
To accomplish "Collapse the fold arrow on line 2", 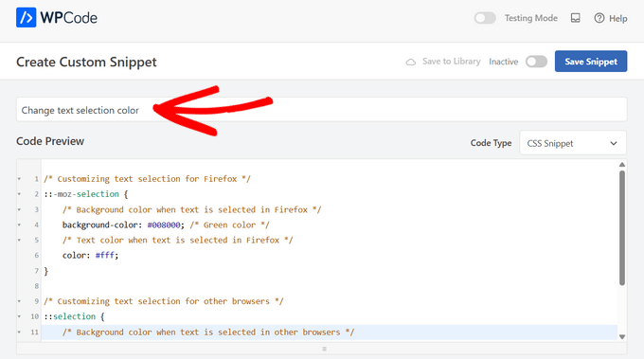I will (19, 194).
